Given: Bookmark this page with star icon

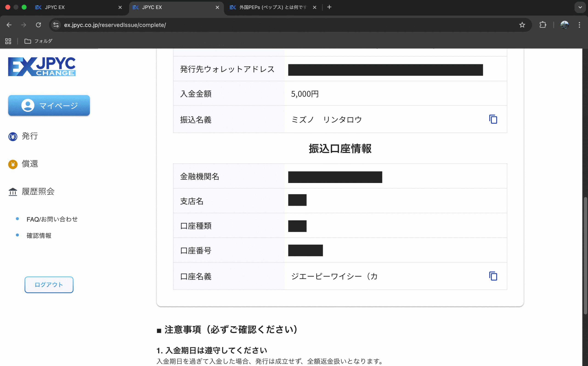Looking at the screenshot, I should tap(522, 25).
